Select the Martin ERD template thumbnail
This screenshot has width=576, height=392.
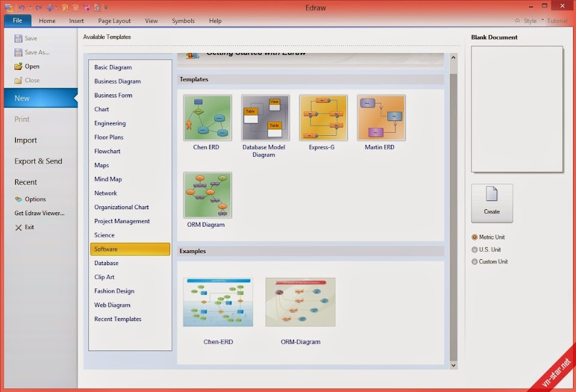point(381,118)
